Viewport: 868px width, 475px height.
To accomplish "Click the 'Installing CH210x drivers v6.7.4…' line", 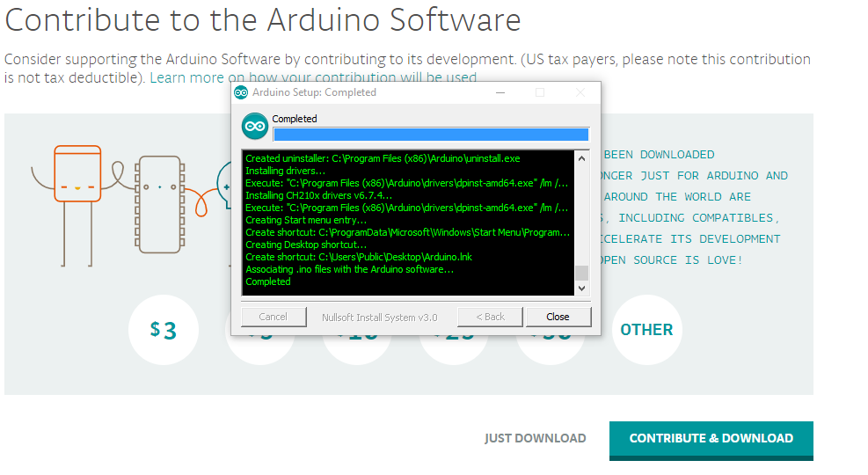I will click(319, 195).
